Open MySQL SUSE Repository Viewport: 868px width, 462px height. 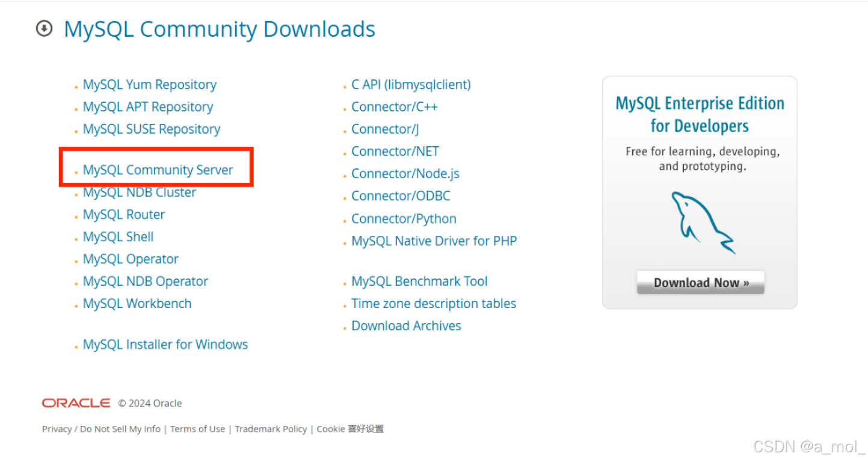pyautogui.click(x=152, y=129)
